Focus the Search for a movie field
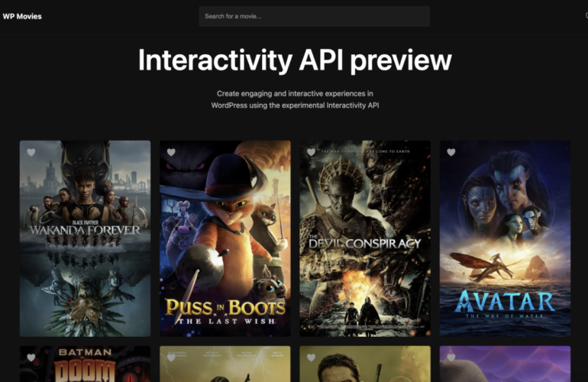 coord(315,16)
